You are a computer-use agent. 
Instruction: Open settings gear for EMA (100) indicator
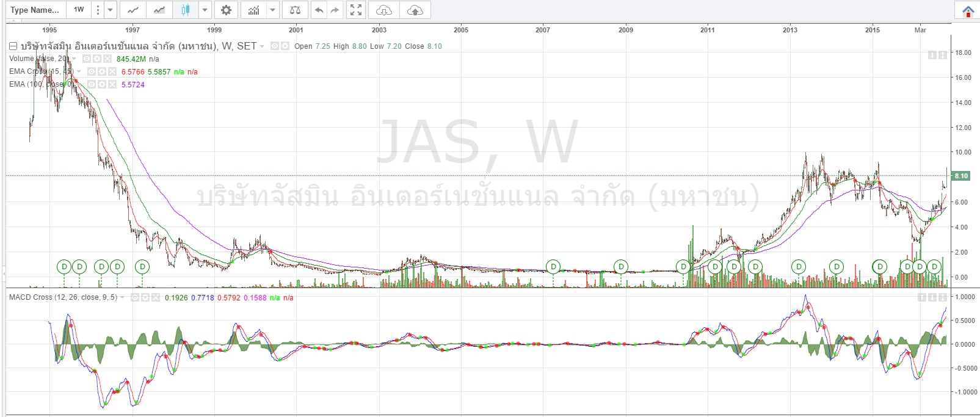[102, 84]
